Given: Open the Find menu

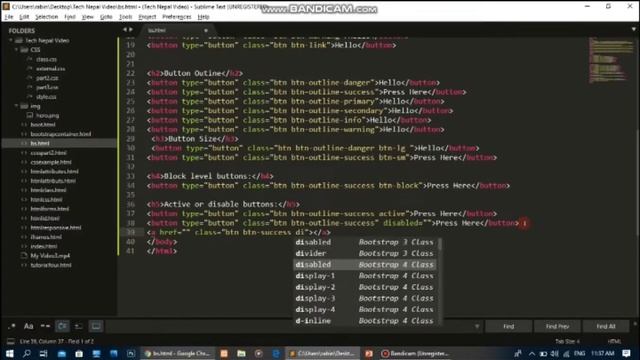Looking at the screenshot, I should 70,17.
